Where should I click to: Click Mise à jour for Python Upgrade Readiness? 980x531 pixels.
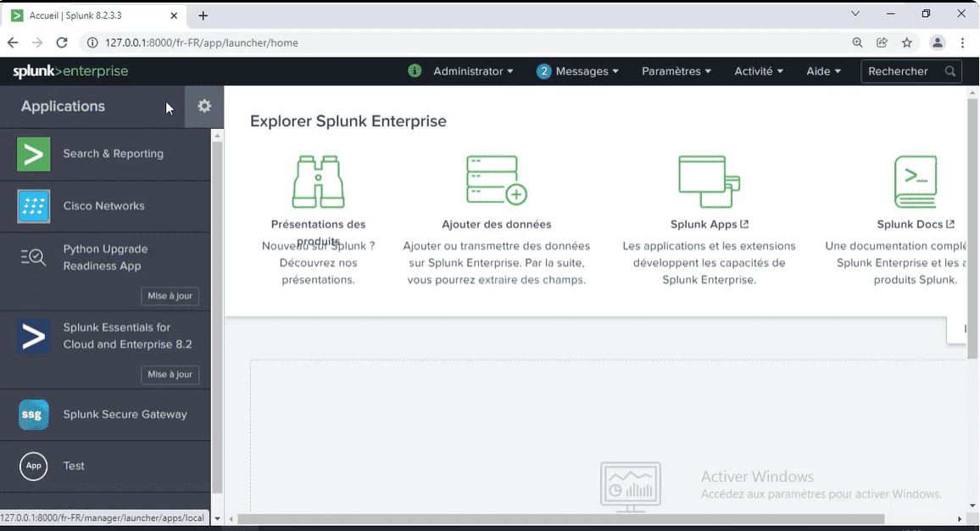click(170, 296)
